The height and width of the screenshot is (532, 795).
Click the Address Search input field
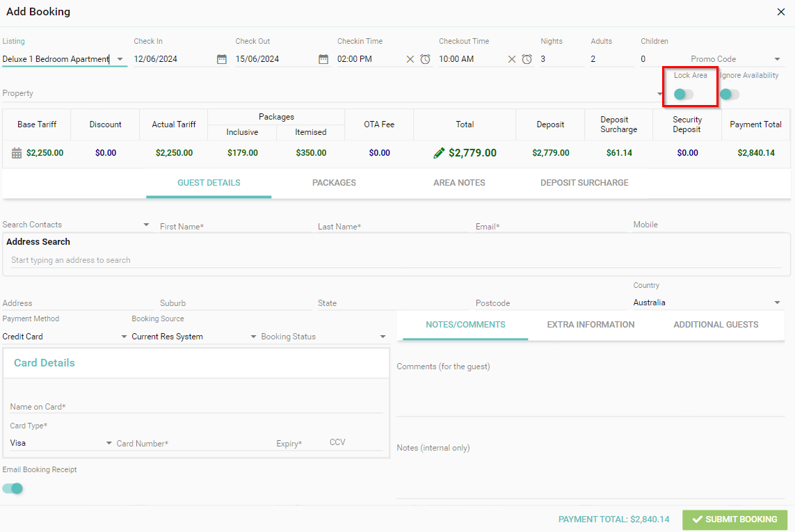click(396, 260)
